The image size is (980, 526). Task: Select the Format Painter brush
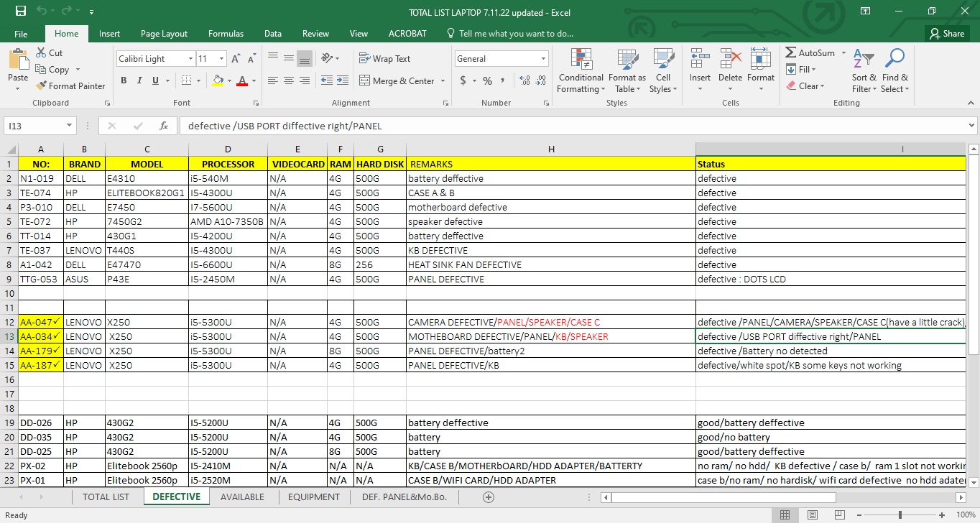coord(42,86)
